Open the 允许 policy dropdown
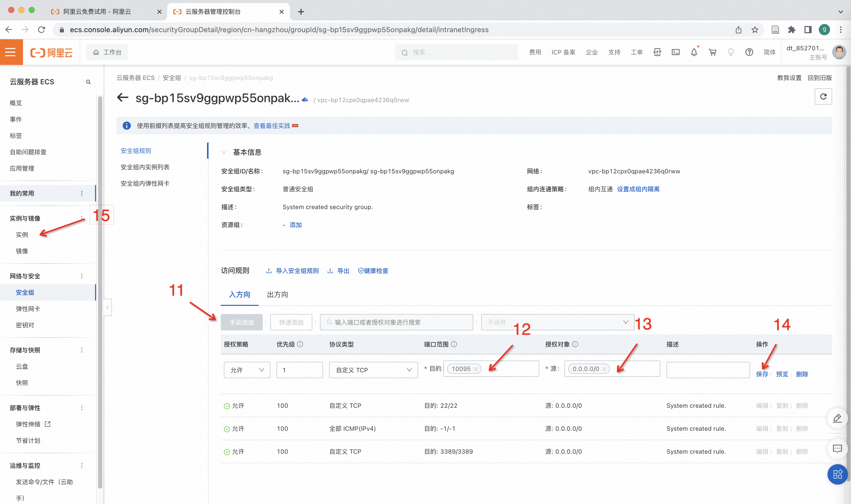Screen dimensions: 851x504 (x=247, y=370)
